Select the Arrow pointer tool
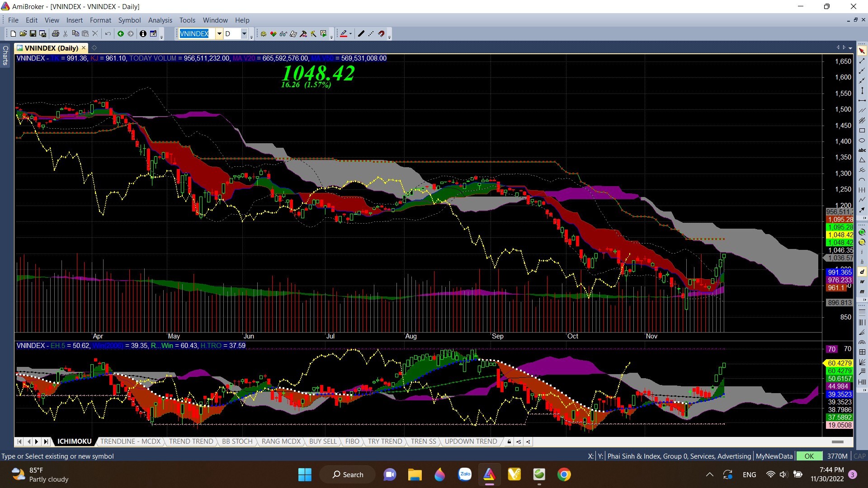Screen dimensions: 868x488 click(862, 51)
